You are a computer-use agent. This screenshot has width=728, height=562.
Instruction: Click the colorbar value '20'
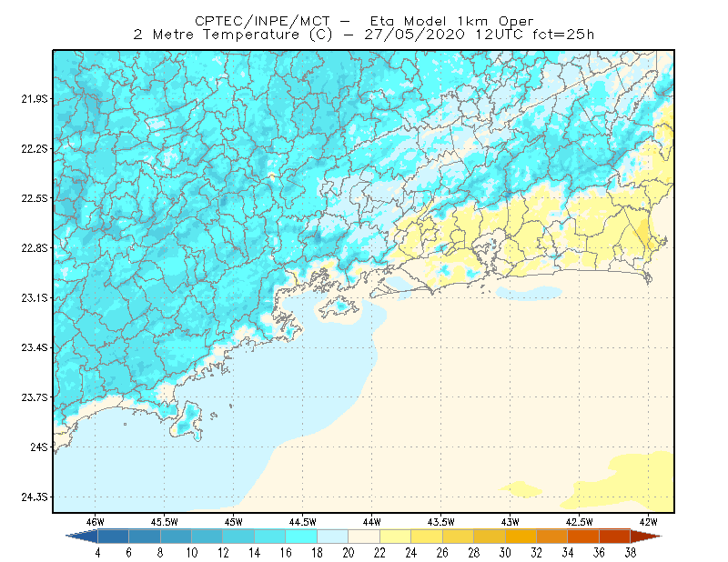point(349,553)
